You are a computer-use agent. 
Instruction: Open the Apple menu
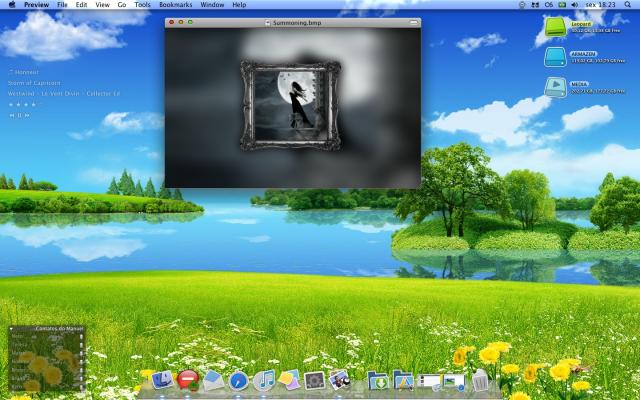pyautogui.click(x=12, y=5)
